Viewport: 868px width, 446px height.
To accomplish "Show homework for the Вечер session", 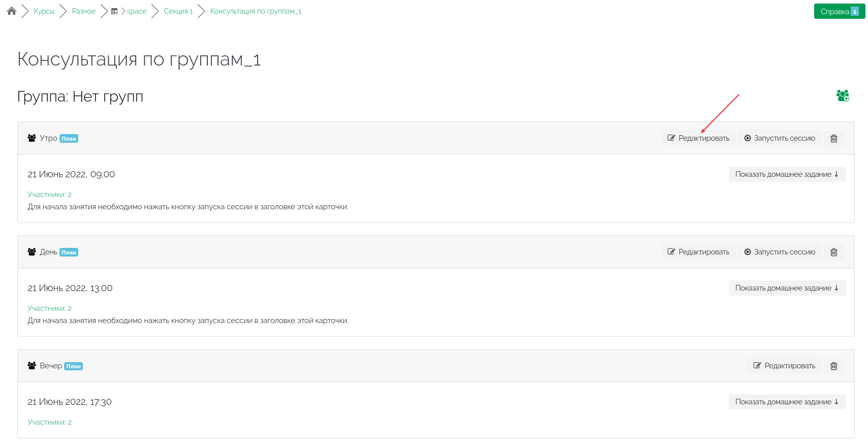I will pos(787,402).
